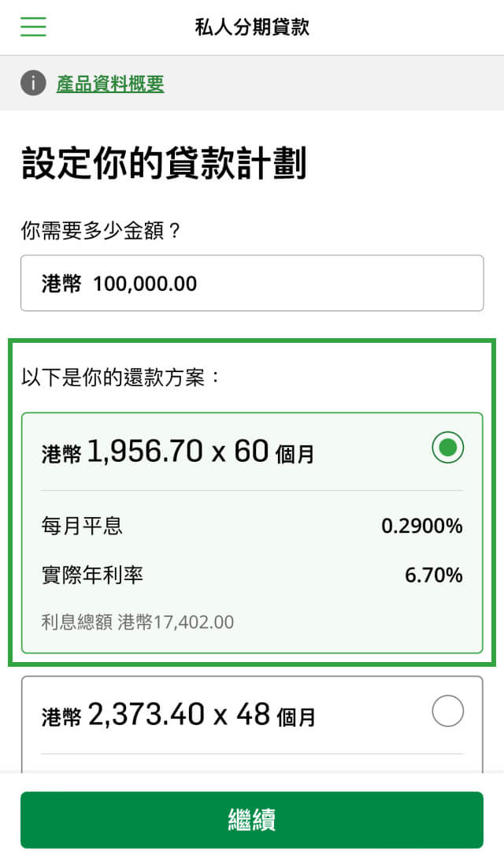Viewport: 504px width, 867px height.
Task: Click the 實際年利率 label
Action: (x=92, y=575)
